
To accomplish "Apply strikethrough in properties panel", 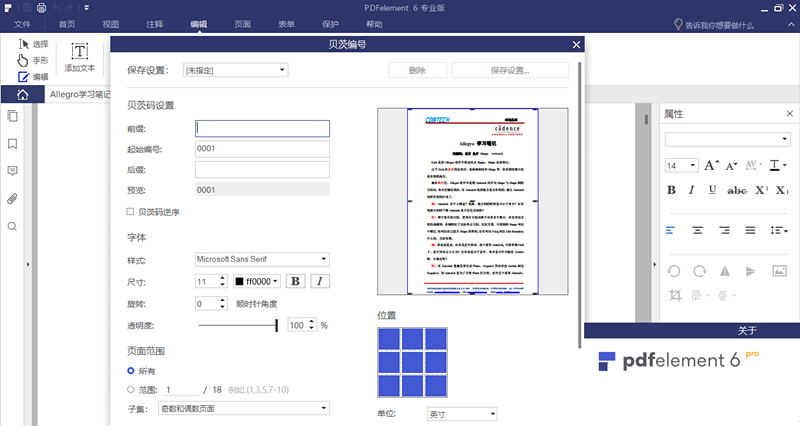I will 737,190.
